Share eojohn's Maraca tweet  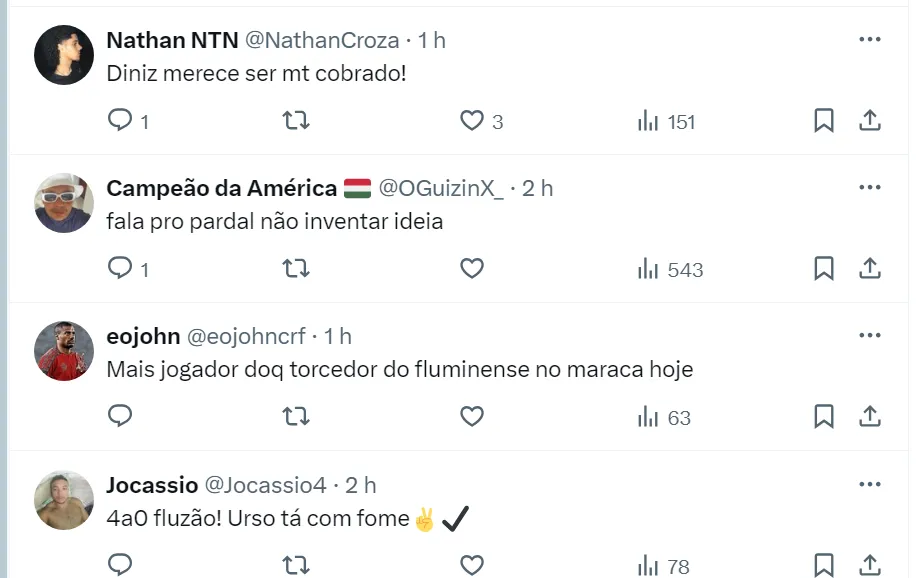point(870,416)
